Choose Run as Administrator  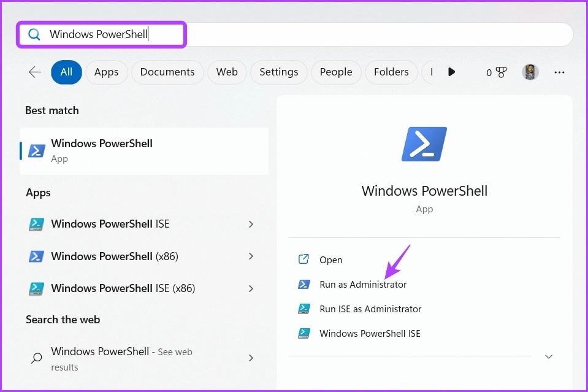(363, 285)
